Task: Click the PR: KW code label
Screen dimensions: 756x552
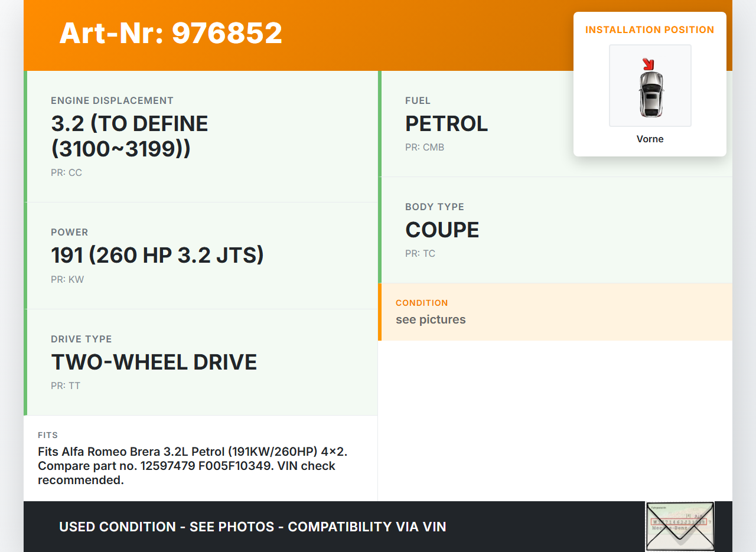Action: click(67, 279)
